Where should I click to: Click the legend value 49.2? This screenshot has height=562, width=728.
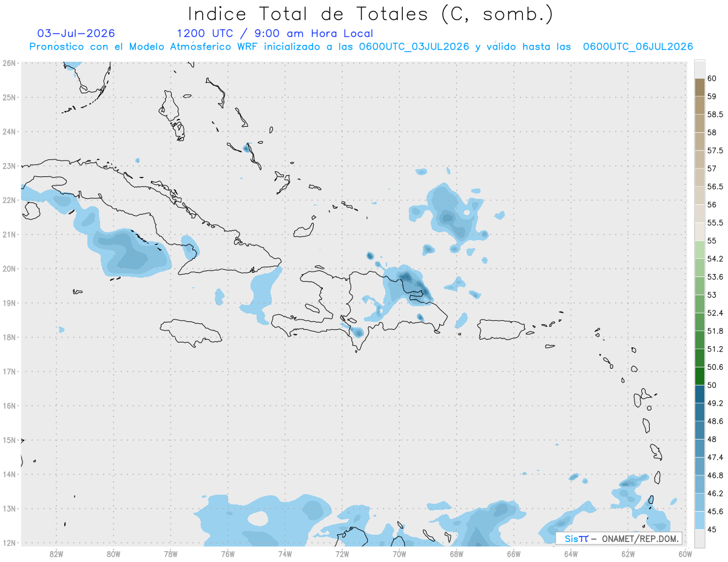click(x=715, y=403)
